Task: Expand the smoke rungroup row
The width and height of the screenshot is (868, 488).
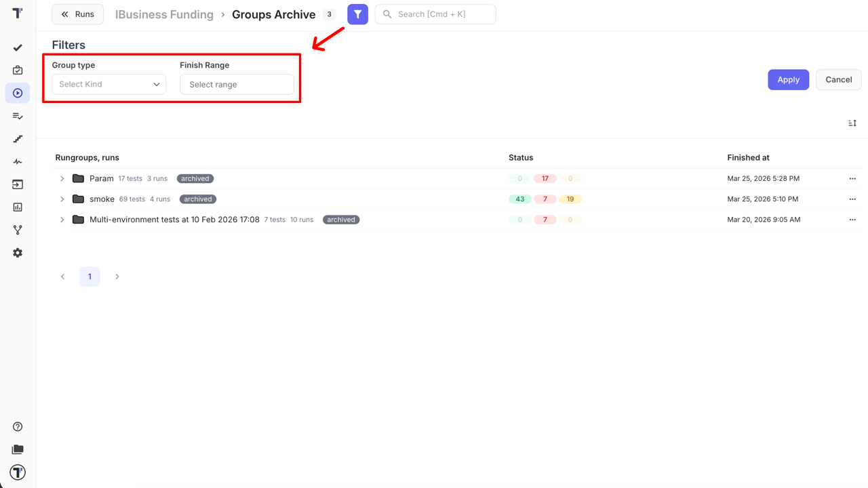Action: tap(62, 199)
